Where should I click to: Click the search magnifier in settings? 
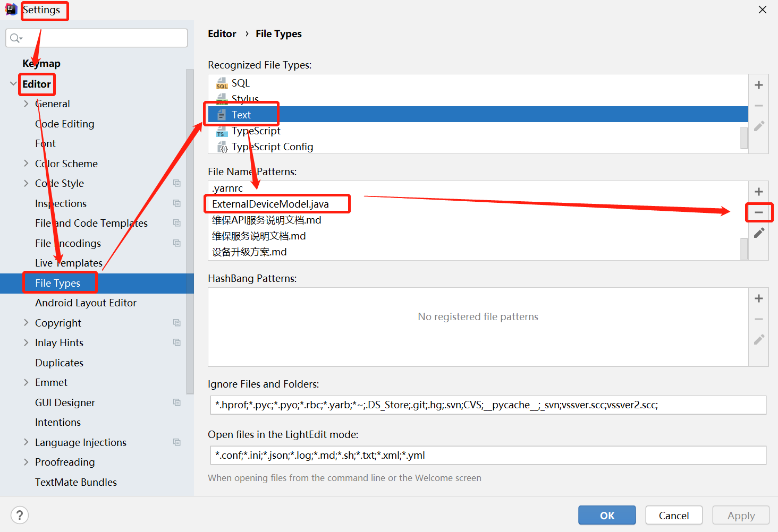click(16, 38)
